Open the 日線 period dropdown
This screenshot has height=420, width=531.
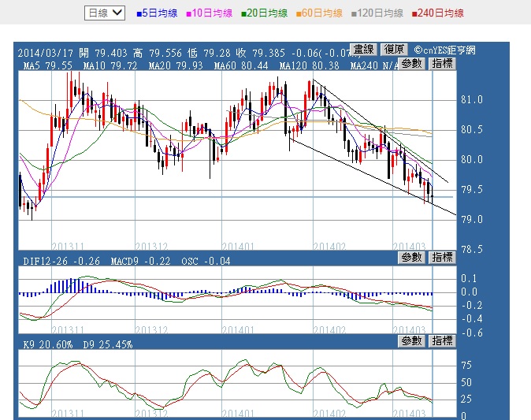105,13
